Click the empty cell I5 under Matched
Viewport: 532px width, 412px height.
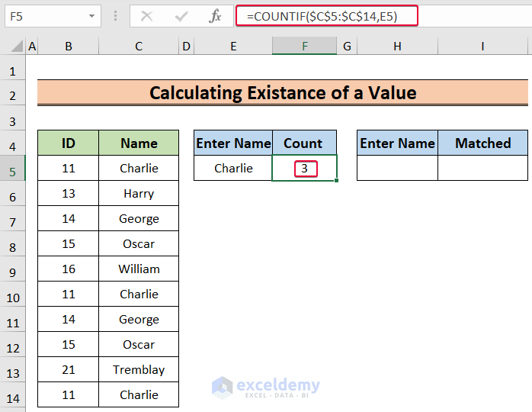482,168
